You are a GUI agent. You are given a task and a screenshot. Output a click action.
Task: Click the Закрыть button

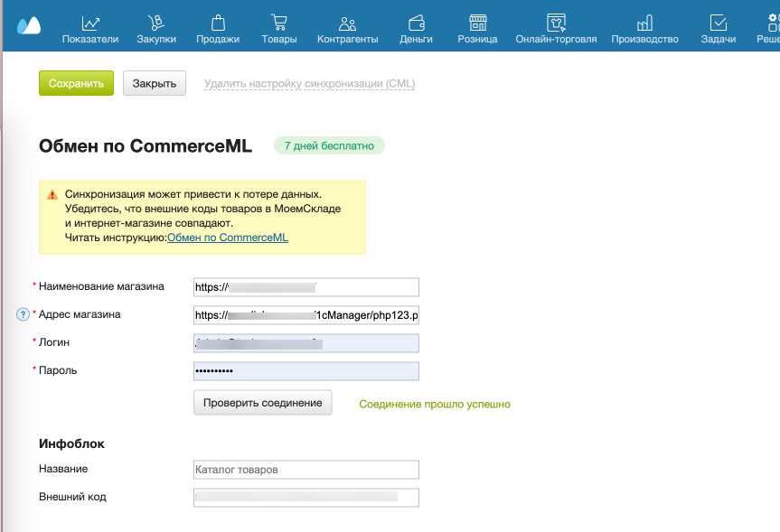[x=155, y=83]
